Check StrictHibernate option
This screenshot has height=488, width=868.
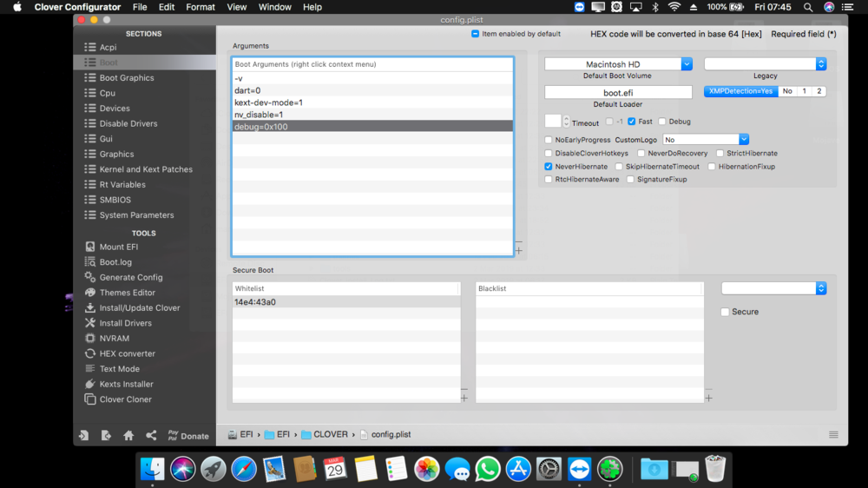pos(720,154)
